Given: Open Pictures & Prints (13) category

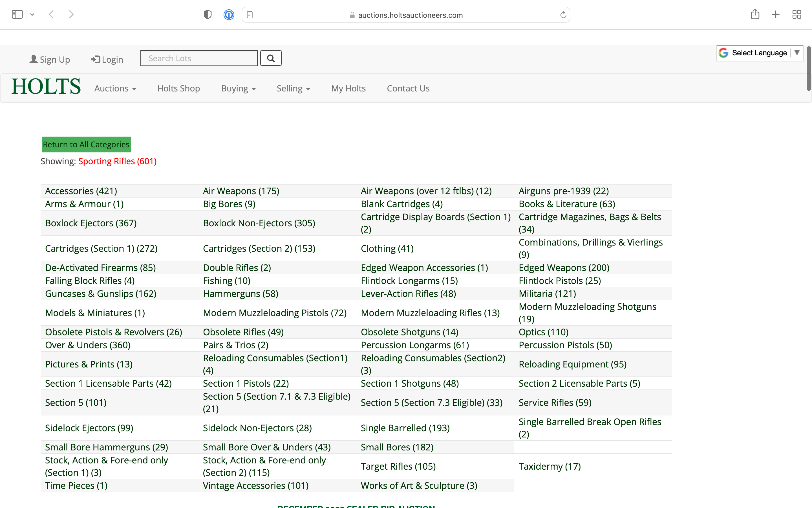Looking at the screenshot, I should click(89, 364).
